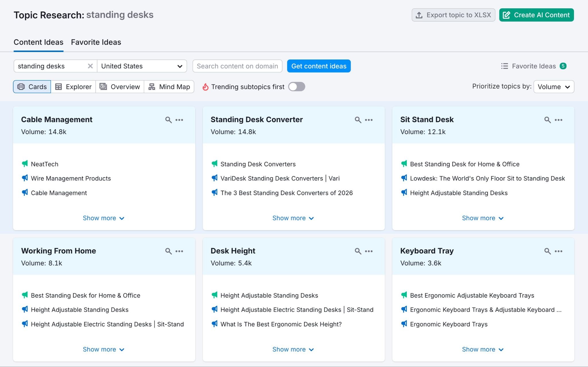This screenshot has height=367, width=588.
Task: Toggle Trending subtopics first switch
Action: click(x=297, y=87)
